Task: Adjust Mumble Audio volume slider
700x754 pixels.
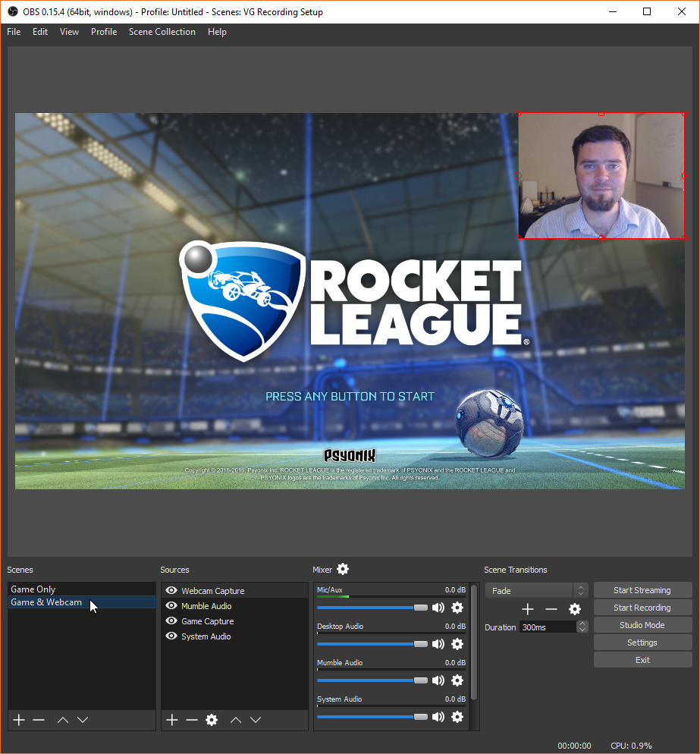Action: [372, 680]
